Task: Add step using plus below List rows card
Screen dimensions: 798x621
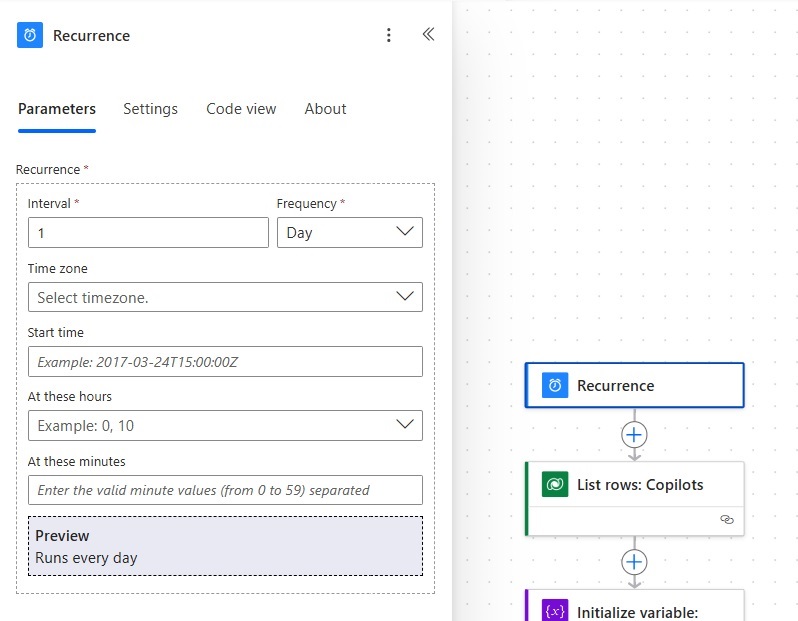Action: [634, 562]
